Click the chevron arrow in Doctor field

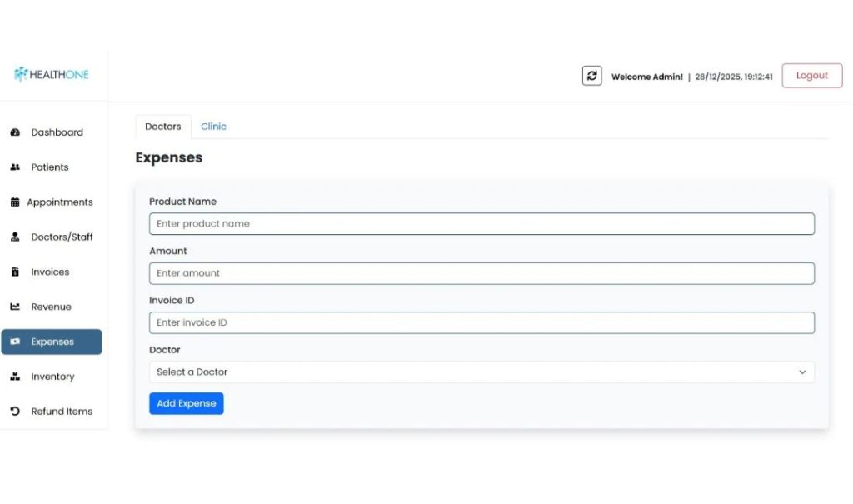(802, 372)
